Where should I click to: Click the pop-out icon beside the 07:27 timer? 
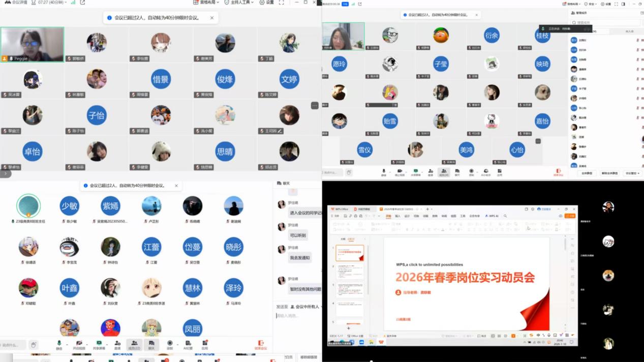(82, 3)
